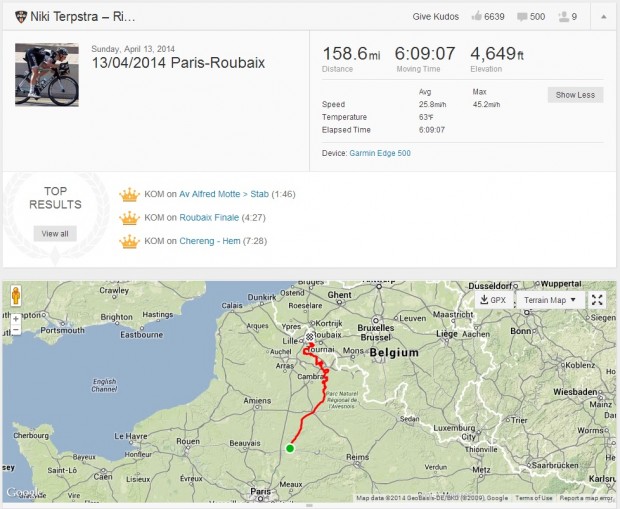Click the Strava club badge icon
The image size is (620, 509).
click(20, 17)
